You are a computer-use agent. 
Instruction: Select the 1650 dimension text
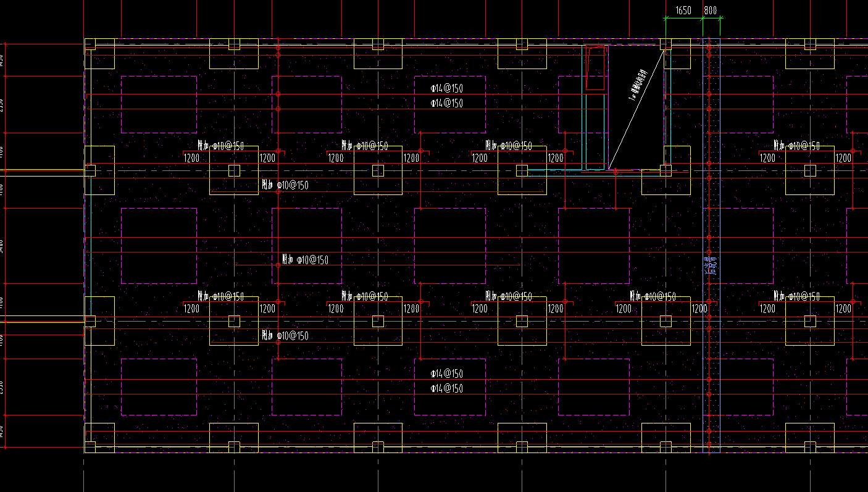coord(683,10)
